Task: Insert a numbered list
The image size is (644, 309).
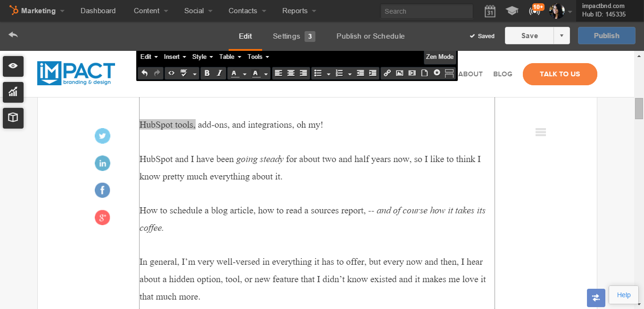Action: (339, 73)
